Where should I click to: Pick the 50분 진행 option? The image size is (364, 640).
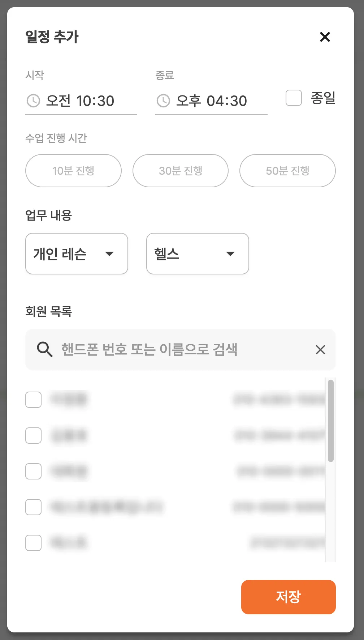coord(287,171)
